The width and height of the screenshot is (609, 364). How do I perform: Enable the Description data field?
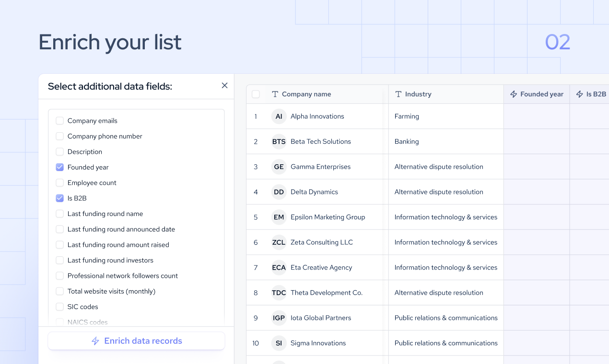(59, 152)
